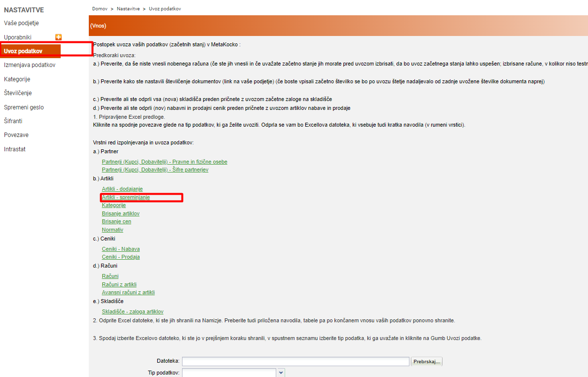Open the Brisanje artiklov template
The width and height of the screenshot is (588, 377).
click(120, 213)
